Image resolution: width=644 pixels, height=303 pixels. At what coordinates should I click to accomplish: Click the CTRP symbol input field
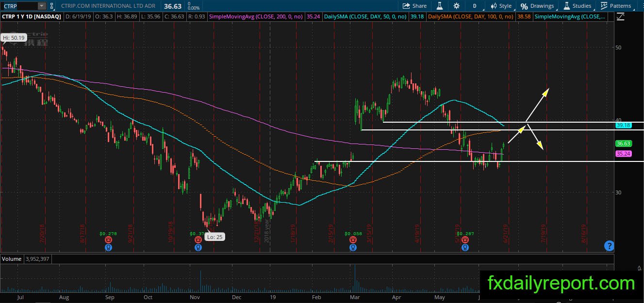[x=19, y=6]
